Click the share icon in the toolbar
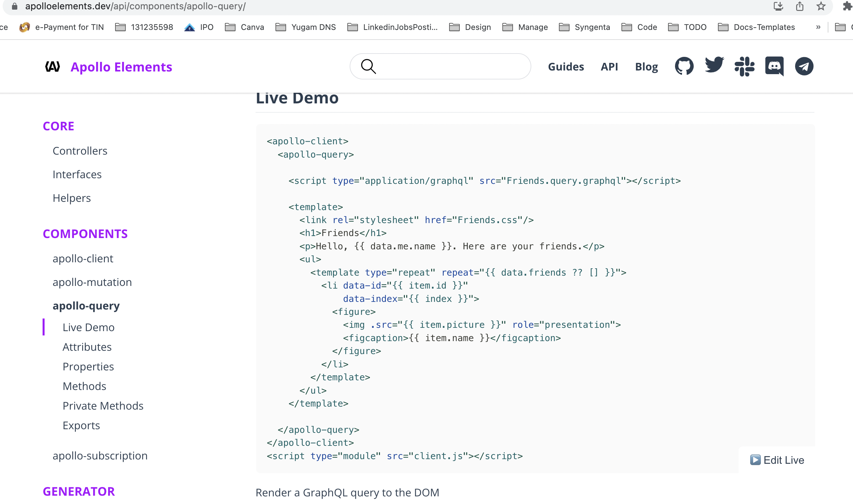Image resolution: width=853 pixels, height=504 pixels. coord(799,6)
